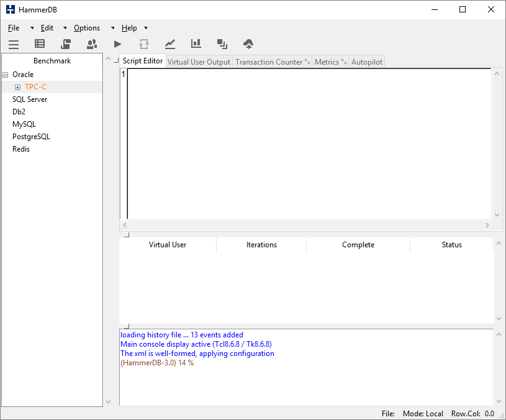Open the Help menu

click(129, 28)
